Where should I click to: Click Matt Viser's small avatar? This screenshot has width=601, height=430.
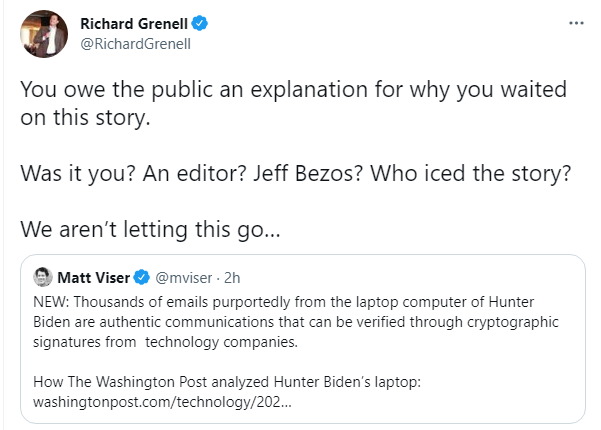point(43,277)
